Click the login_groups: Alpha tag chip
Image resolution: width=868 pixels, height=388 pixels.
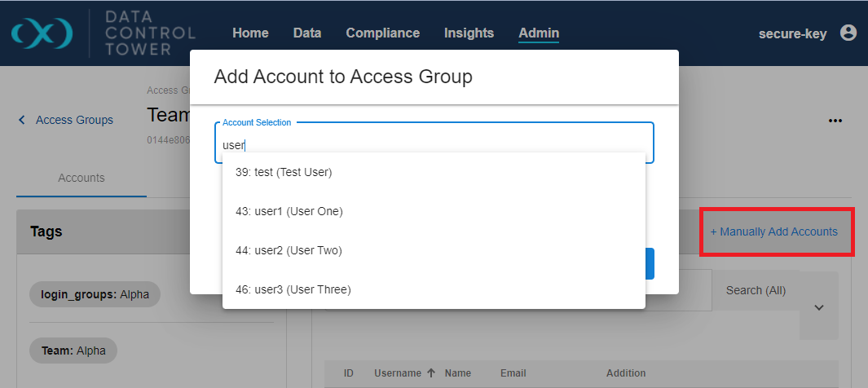pyautogui.click(x=95, y=294)
